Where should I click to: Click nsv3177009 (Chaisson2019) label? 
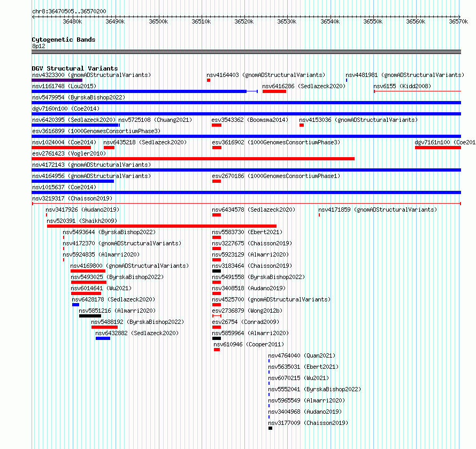point(308,423)
